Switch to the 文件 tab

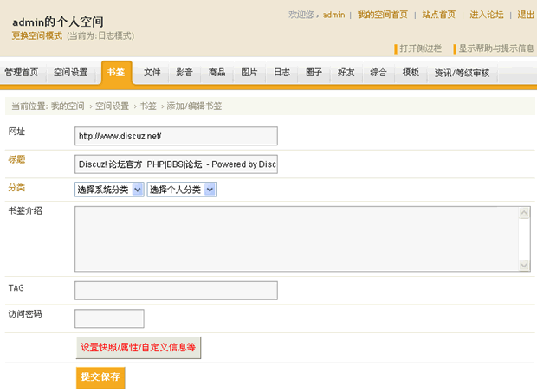pos(152,73)
